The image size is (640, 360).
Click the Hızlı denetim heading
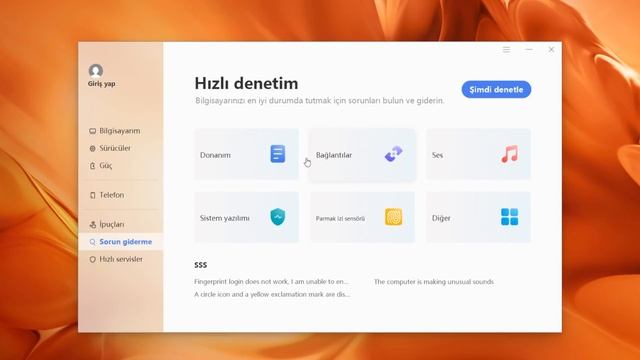(247, 83)
